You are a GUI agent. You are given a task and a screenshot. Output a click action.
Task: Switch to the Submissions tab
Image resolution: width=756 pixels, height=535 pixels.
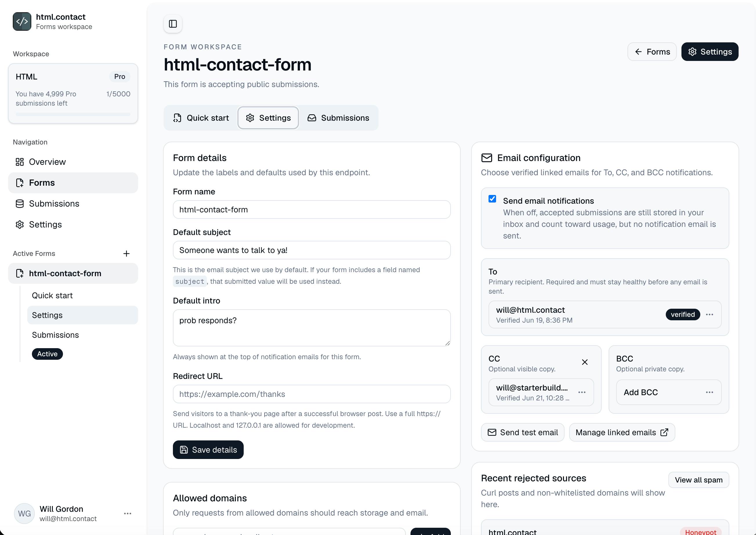(338, 118)
